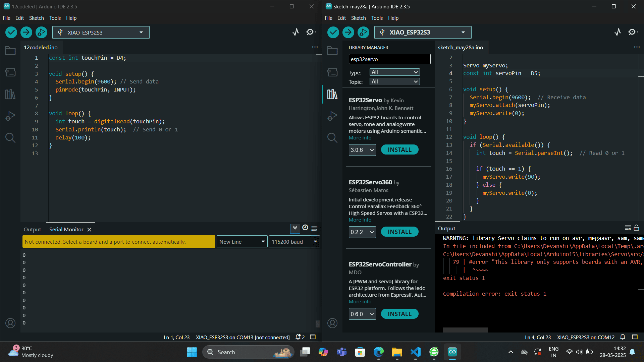Click Serial Monitor message input field
The image size is (644, 362).
pos(119,242)
